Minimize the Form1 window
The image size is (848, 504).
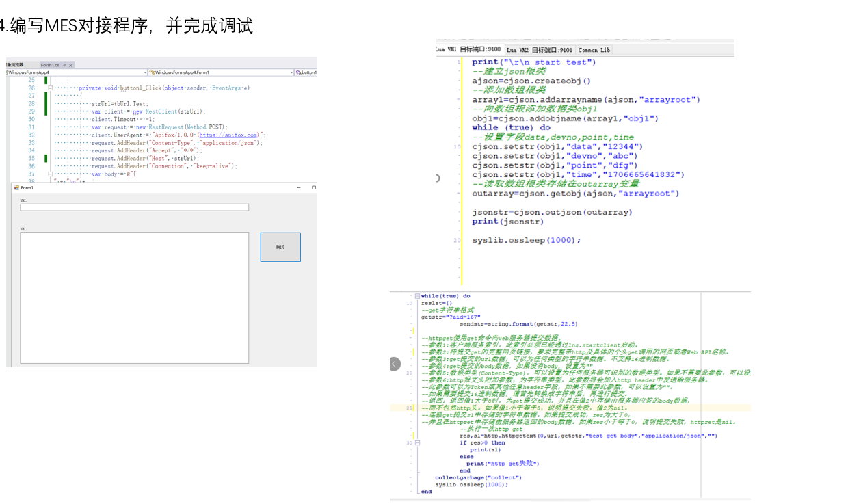(x=297, y=187)
